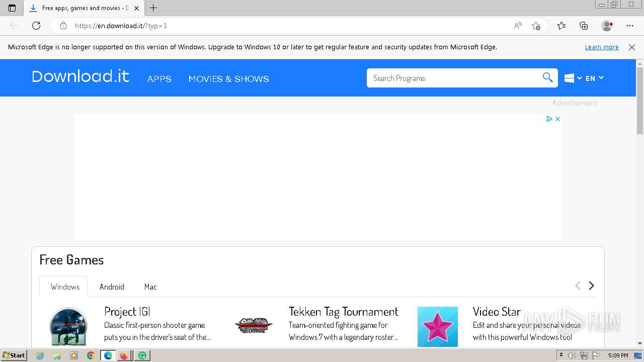The height and width of the screenshot is (362, 644).
Task: Select the Windows games tab
Action: (65, 287)
